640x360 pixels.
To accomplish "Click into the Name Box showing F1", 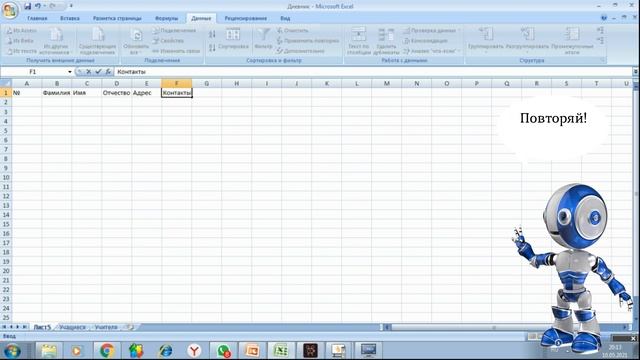I will point(33,72).
